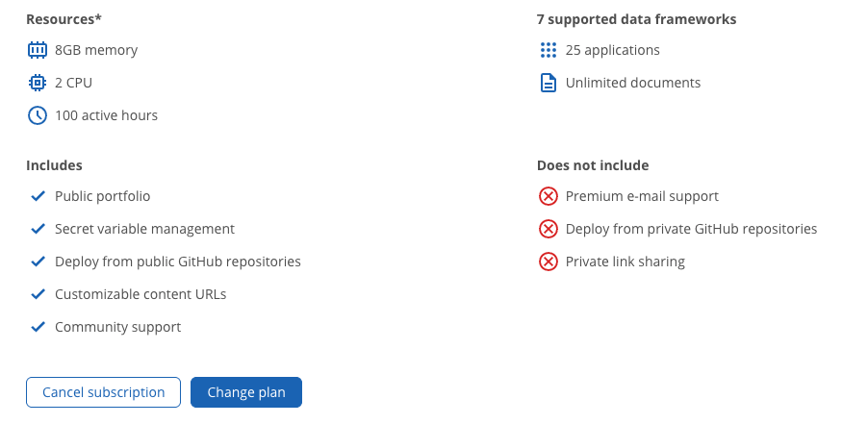The image size is (868, 424).
Task: Click the memory chip icon
Action: click(38, 50)
